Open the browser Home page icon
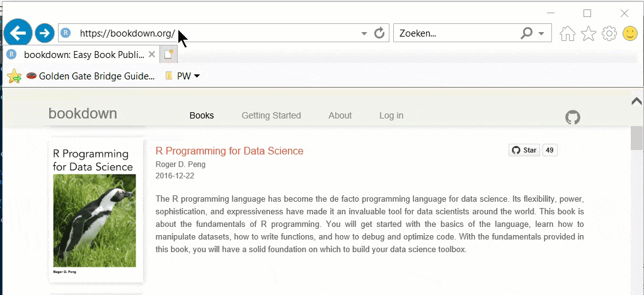 (x=567, y=33)
